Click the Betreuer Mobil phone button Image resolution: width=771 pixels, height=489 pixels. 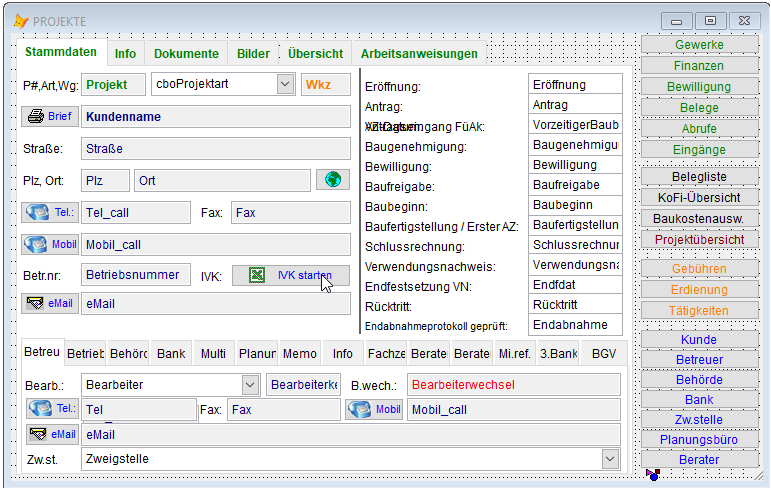[374, 409]
